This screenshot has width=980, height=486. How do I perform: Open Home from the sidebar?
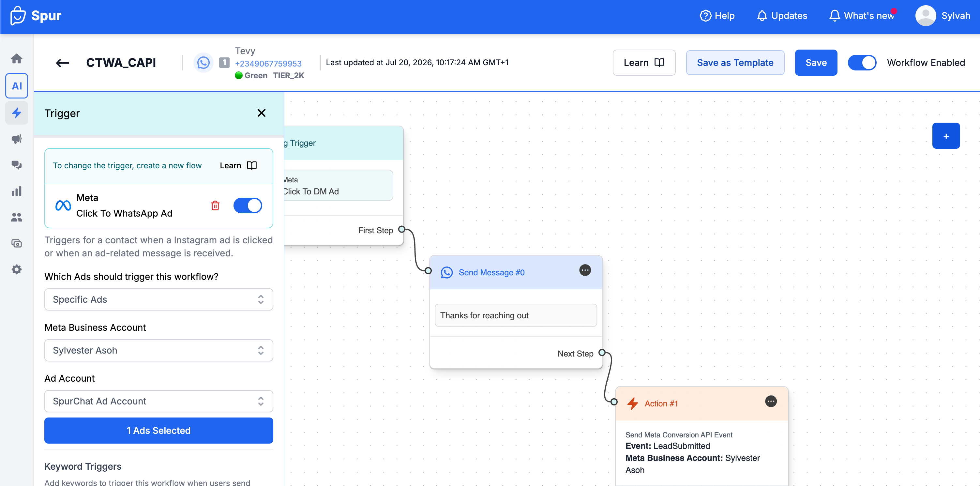pos(16,59)
